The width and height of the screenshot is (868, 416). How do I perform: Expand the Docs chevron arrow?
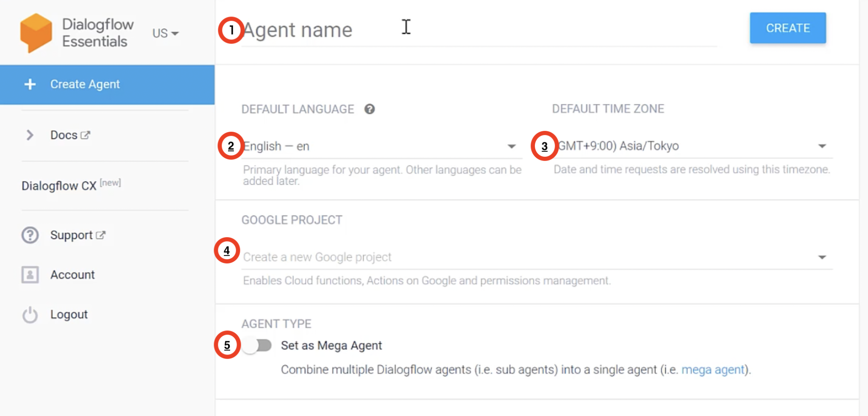(x=30, y=135)
